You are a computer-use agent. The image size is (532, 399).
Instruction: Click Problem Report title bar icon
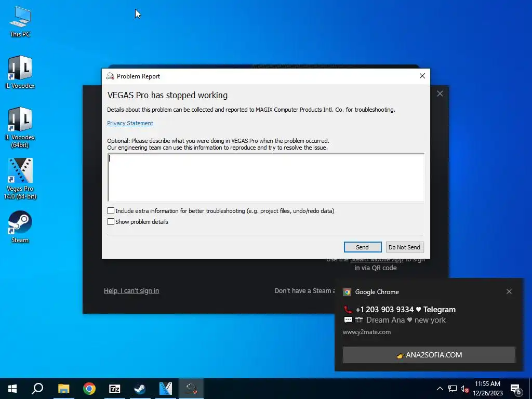[x=110, y=76]
